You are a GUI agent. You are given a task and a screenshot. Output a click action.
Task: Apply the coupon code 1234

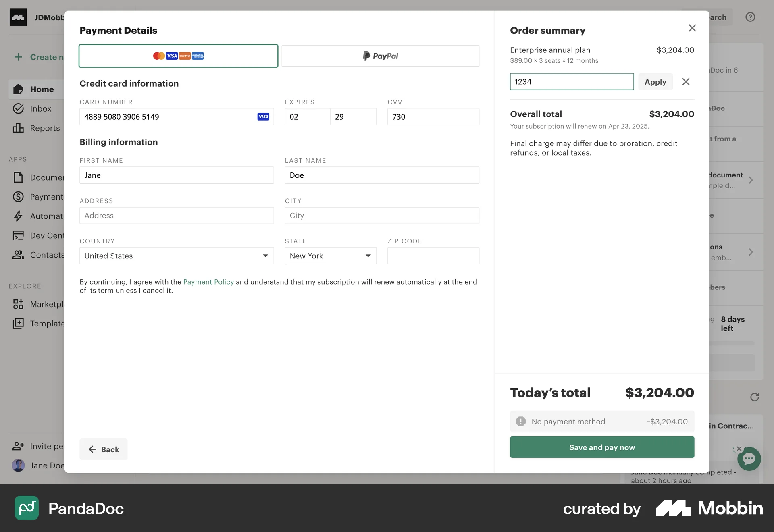tap(655, 81)
